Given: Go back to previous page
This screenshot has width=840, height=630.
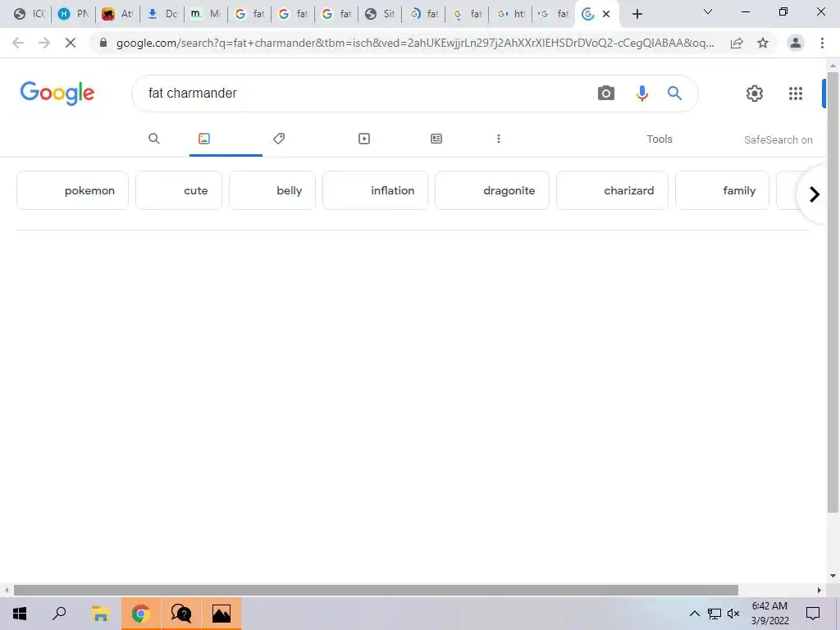Looking at the screenshot, I should click(x=18, y=43).
